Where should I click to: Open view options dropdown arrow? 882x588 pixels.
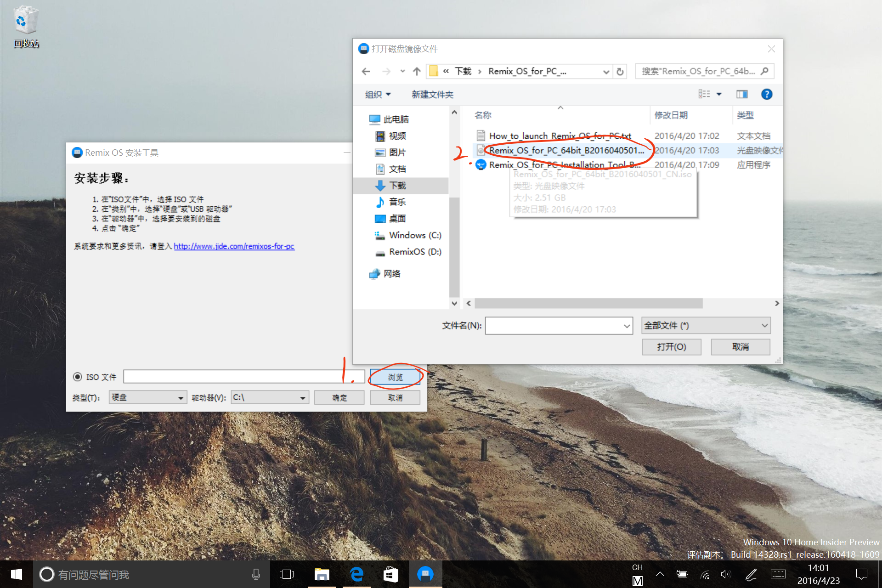click(x=719, y=94)
